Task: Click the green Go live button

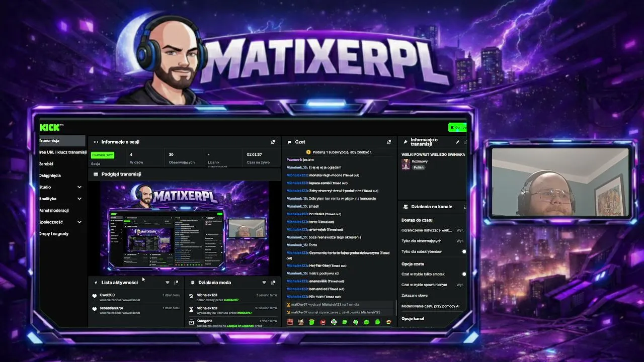Action: point(457,127)
